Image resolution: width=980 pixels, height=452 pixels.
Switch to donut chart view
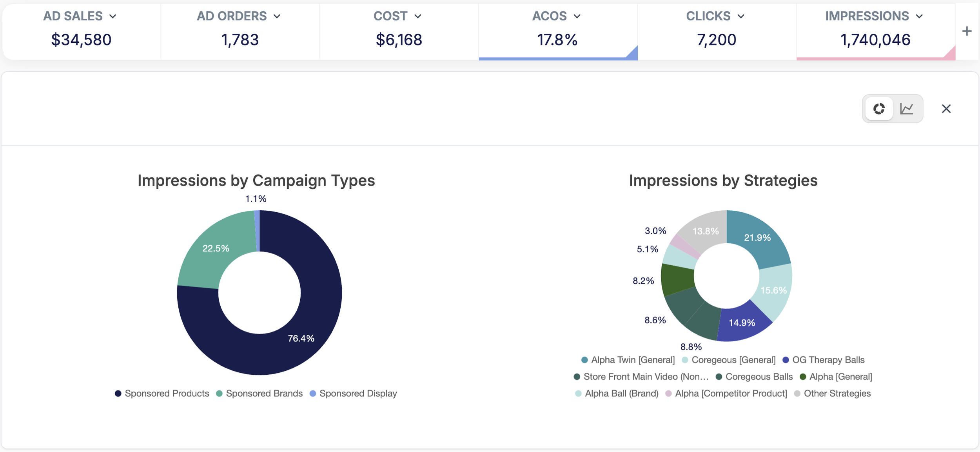[879, 109]
